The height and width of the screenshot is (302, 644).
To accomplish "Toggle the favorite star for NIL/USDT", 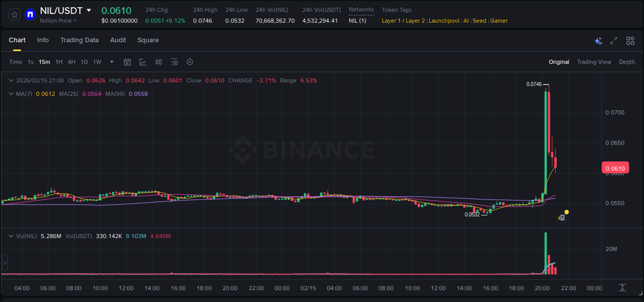I will (14, 14).
